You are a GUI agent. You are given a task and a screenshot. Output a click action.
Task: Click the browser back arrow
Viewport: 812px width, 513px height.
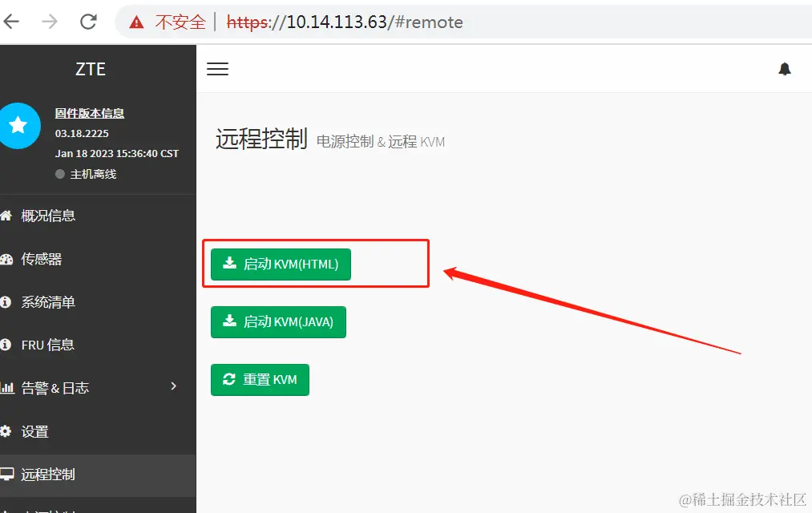11,22
